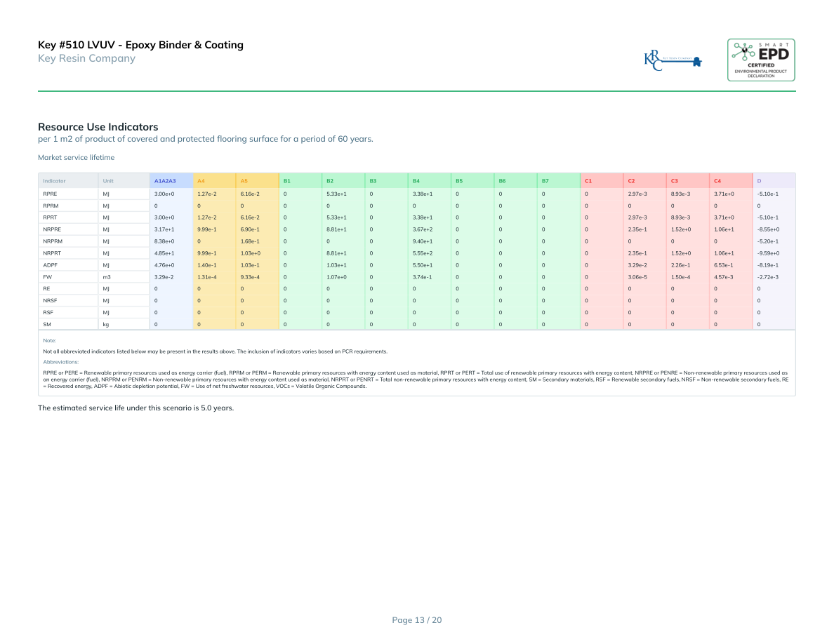834x644 pixels.
Task: Select the Key #510 LVUV product title
Action: pyautogui.click(x=140, y=45)
